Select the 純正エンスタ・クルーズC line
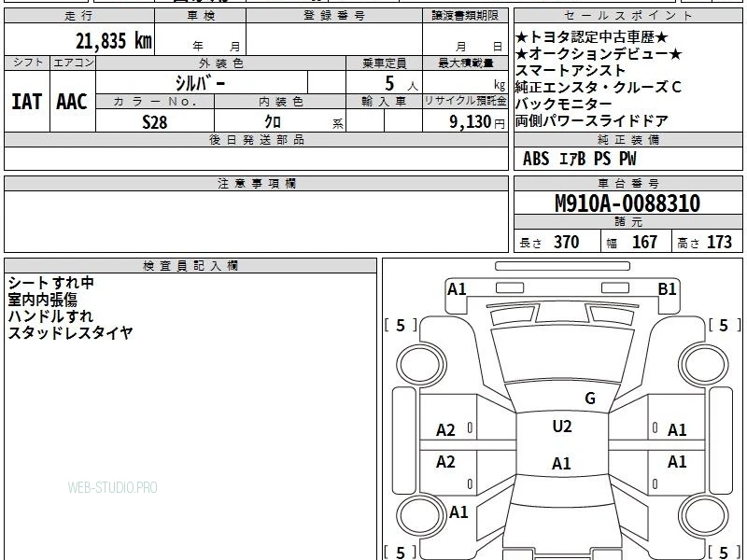The width and height of the screenshot is (747, 560). click(599, 87)
